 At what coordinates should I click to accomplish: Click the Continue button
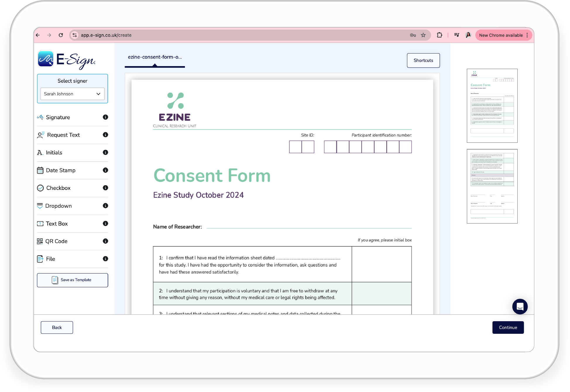508,327
